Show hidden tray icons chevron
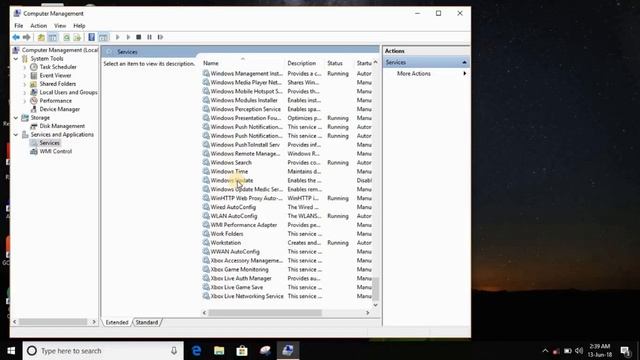640x360 pixels. point(545,351)
